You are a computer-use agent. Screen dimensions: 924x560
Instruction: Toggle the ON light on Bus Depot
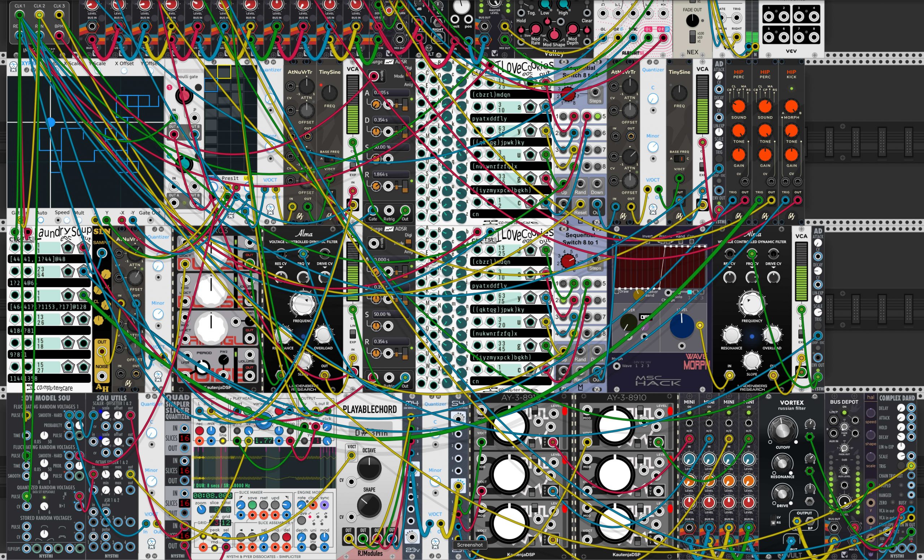tap(844, 412)
